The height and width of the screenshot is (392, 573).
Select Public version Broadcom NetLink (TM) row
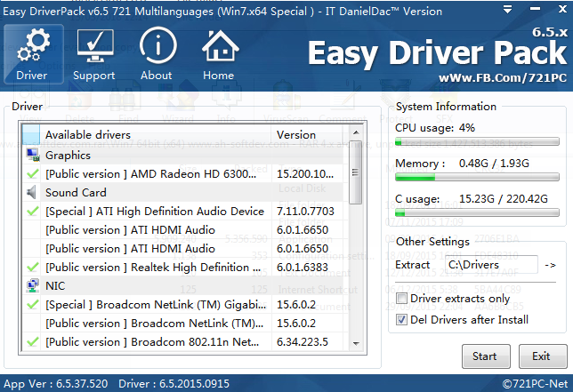[182, 323]
